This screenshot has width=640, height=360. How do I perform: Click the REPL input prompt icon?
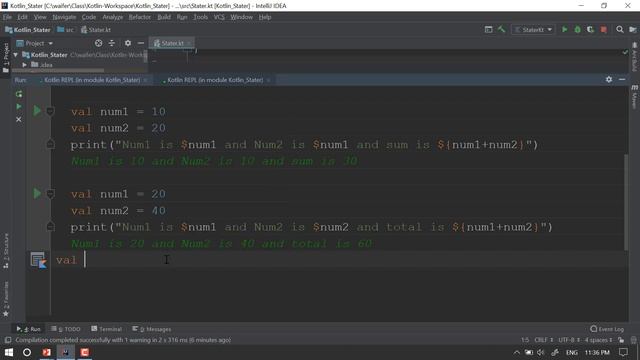pyautogui.click(x=39, y=260)
